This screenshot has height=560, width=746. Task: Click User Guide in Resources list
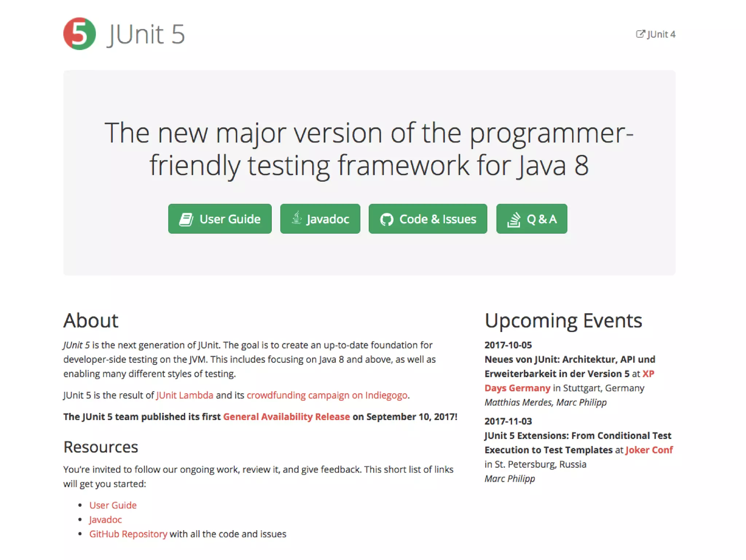click(x=113, y=505)
